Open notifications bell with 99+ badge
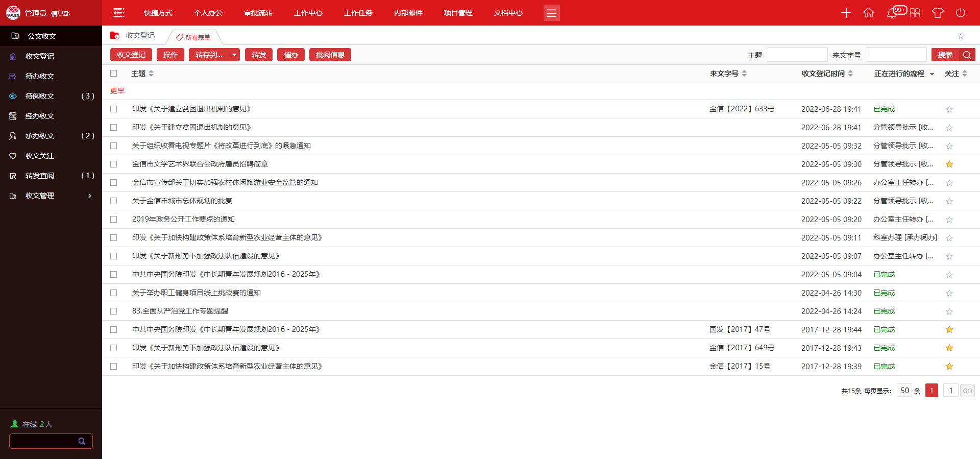The width and height of the screenshot is (980, 459). (892, 13)
